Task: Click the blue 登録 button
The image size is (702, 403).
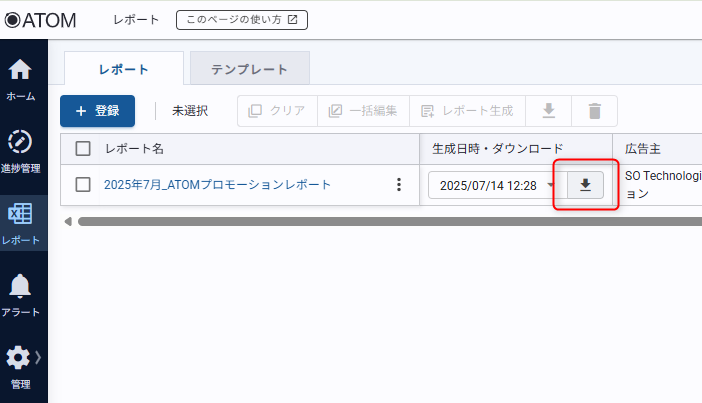Action: coord(97,111)
